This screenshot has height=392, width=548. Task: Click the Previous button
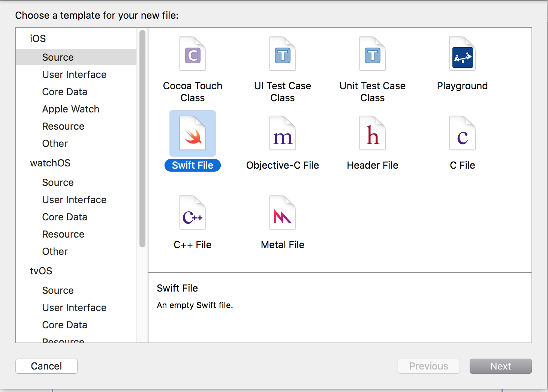point(428,366)
